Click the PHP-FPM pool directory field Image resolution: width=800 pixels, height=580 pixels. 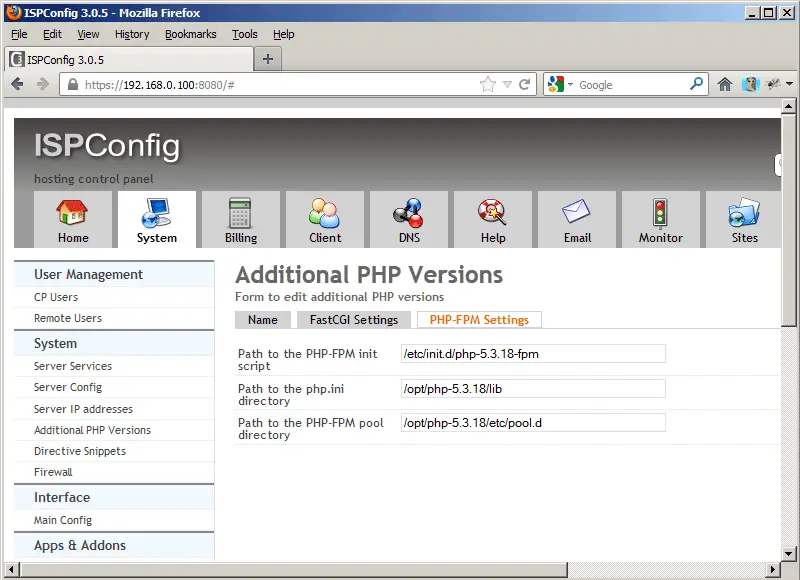coord(533,423)
